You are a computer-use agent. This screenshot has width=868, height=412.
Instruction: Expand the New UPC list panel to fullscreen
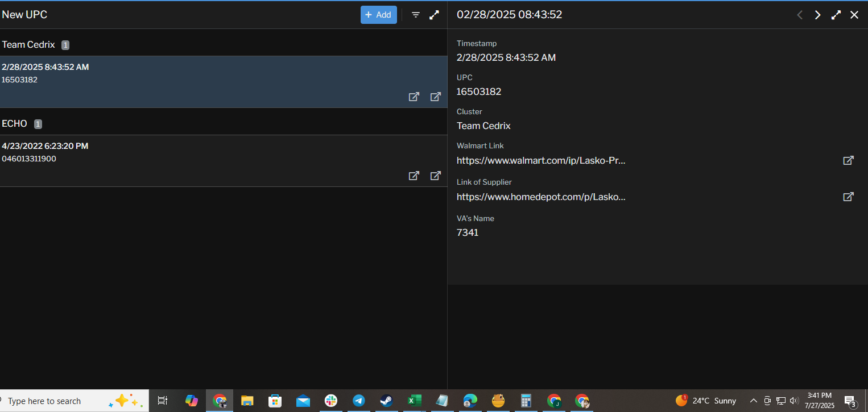434,15
